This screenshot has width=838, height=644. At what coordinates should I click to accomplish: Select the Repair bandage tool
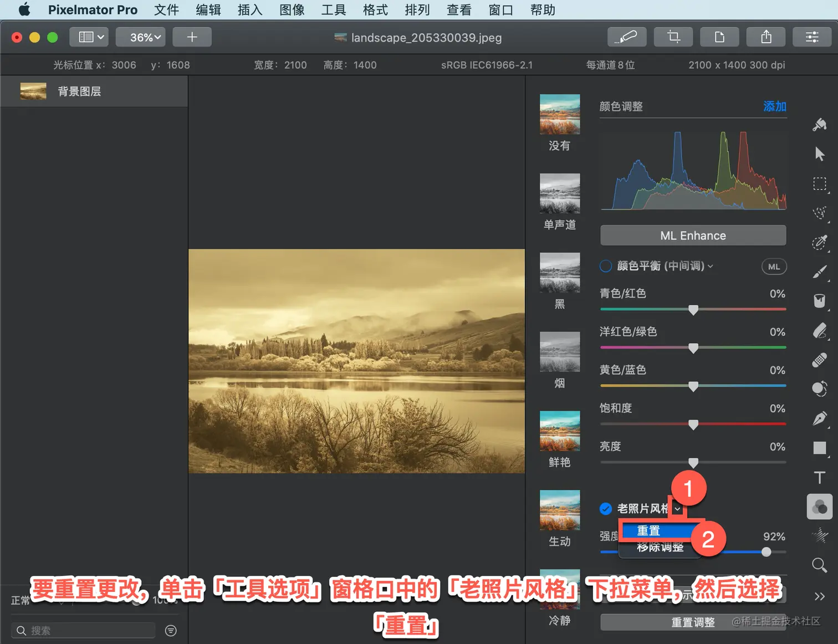(820, 360)
